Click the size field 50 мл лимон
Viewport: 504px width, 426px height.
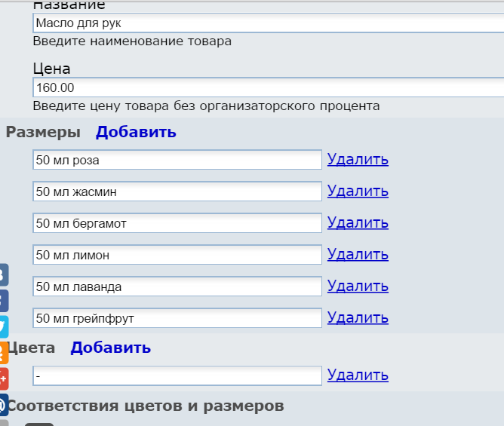pos(177,255)
